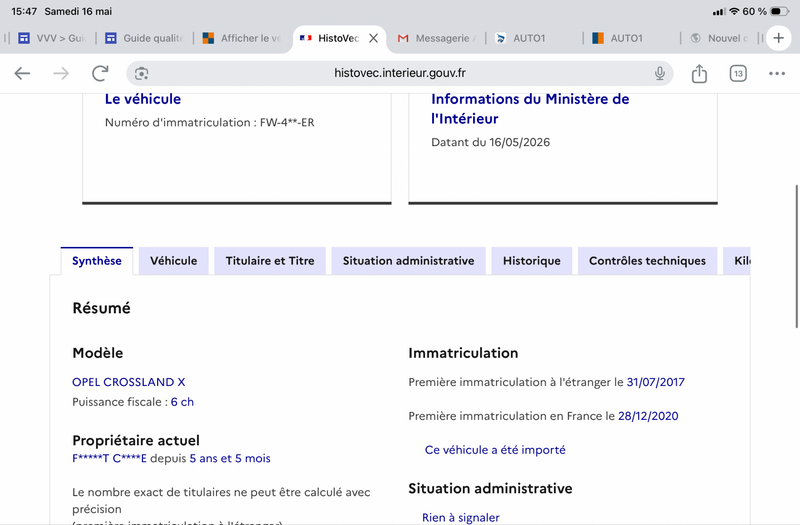Open the Historique tab
Screen dimensions: 800x525
(532, 261)
